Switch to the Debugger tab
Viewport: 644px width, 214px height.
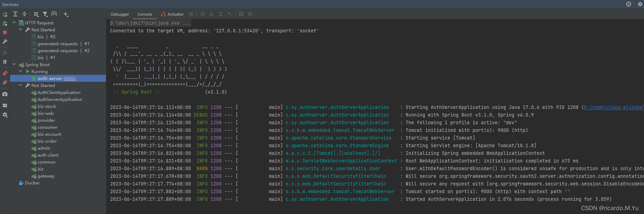click(120, 14)
